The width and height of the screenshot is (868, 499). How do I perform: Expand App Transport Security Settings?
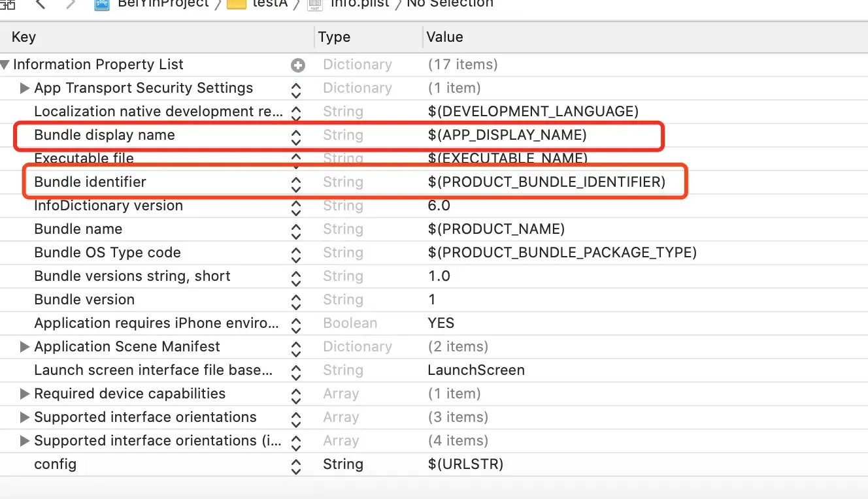coord(24,88)
